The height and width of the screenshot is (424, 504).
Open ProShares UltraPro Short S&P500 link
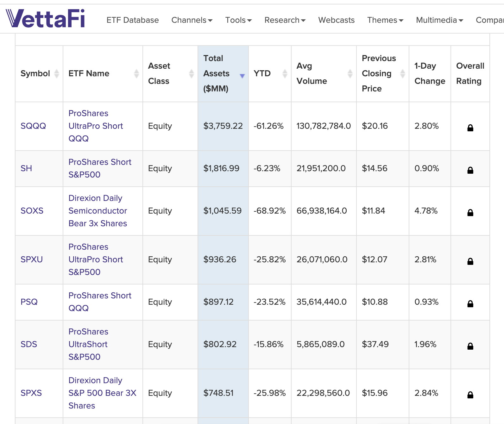[96, 259]
